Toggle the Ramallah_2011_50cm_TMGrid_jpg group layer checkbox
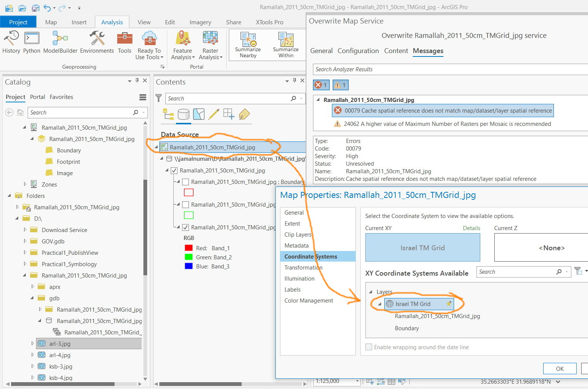 coord(174,171)
